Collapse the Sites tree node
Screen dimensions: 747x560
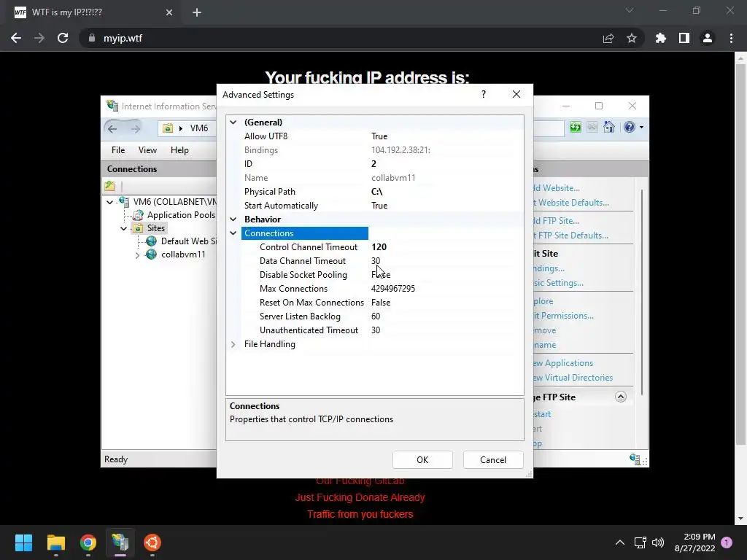point(124,228)
